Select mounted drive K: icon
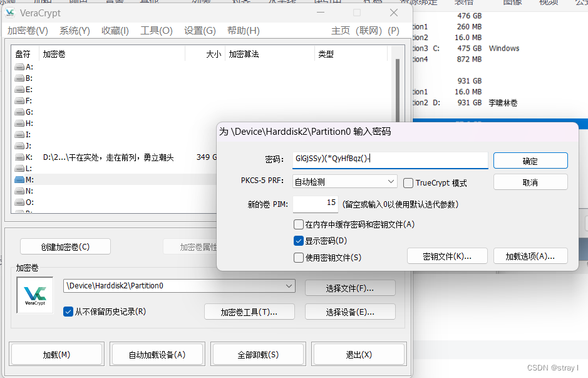The height and width of the screenshot is (378, 588). (19, 157)
